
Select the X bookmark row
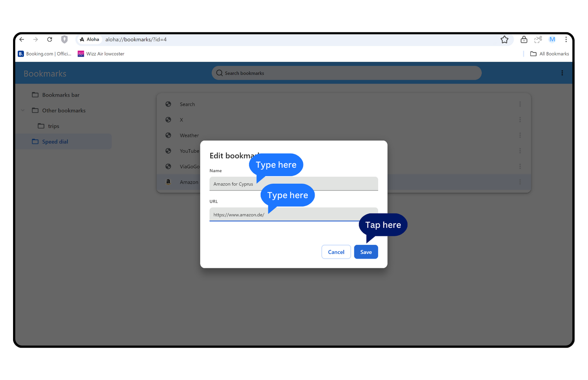pyautogui.click(x=344, y=120)
